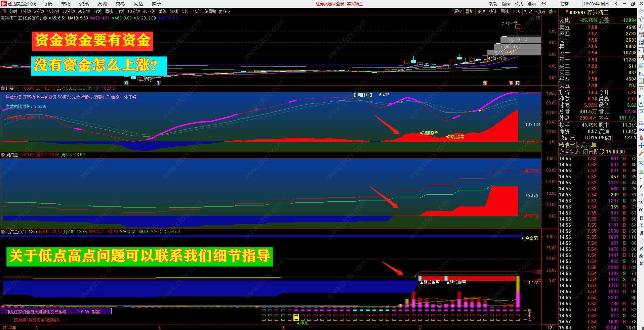Click the 榜 marker under the price chart
The width and height of the screenshot is (644, 330).
point(517,83)
